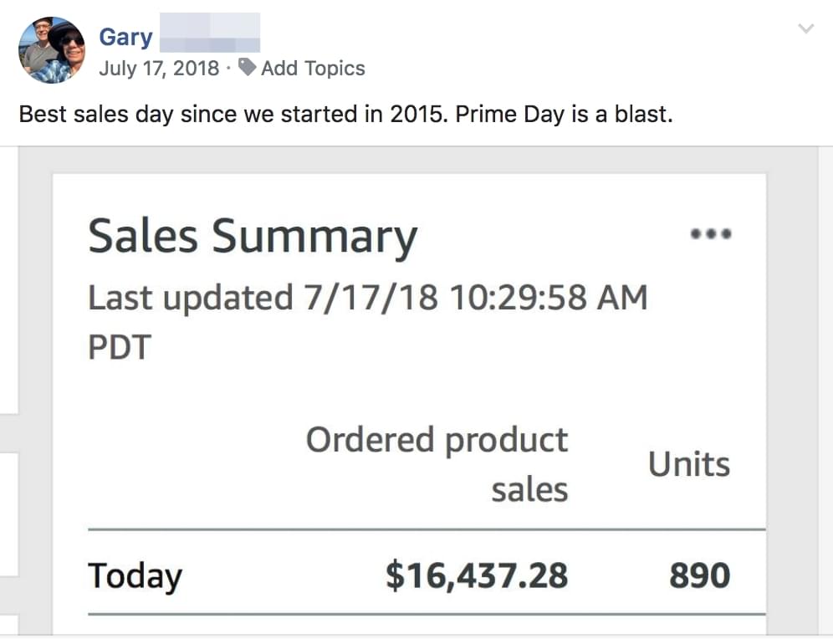
Task: Click the Add Topics link
Action: (x=313, y=68)
